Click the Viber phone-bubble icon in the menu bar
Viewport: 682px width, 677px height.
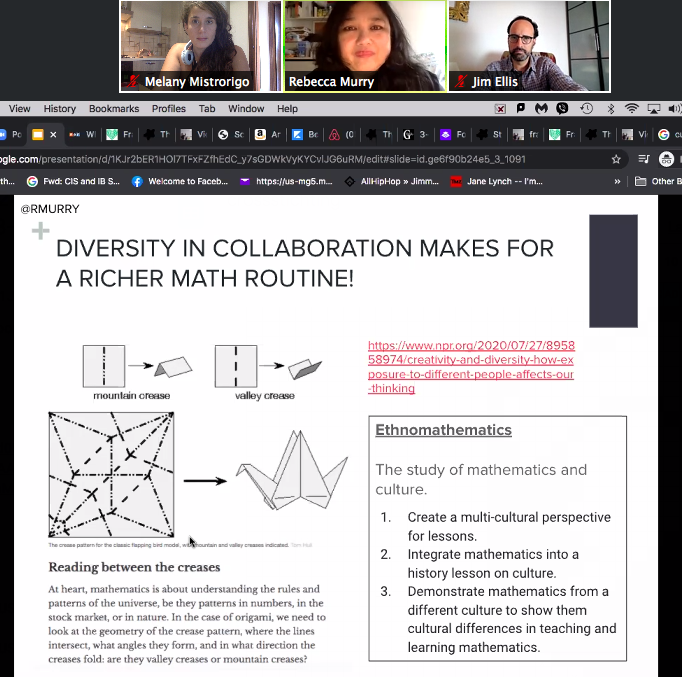click(562, 108)
